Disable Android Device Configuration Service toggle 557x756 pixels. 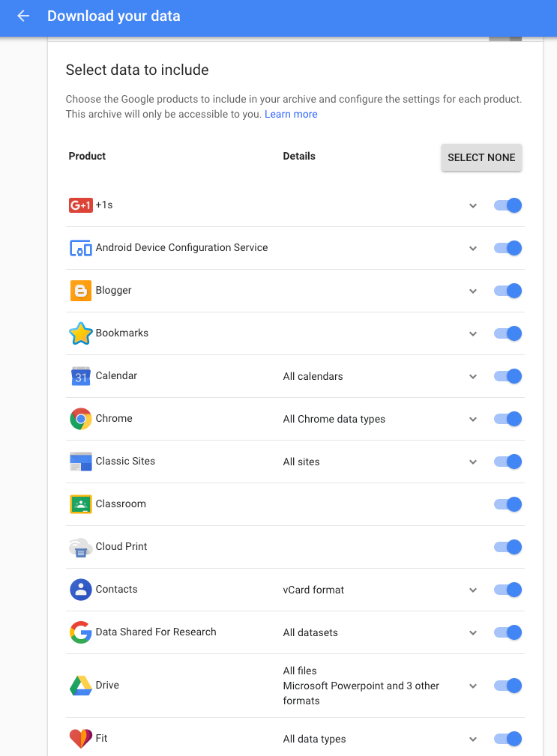click(508, 248)
